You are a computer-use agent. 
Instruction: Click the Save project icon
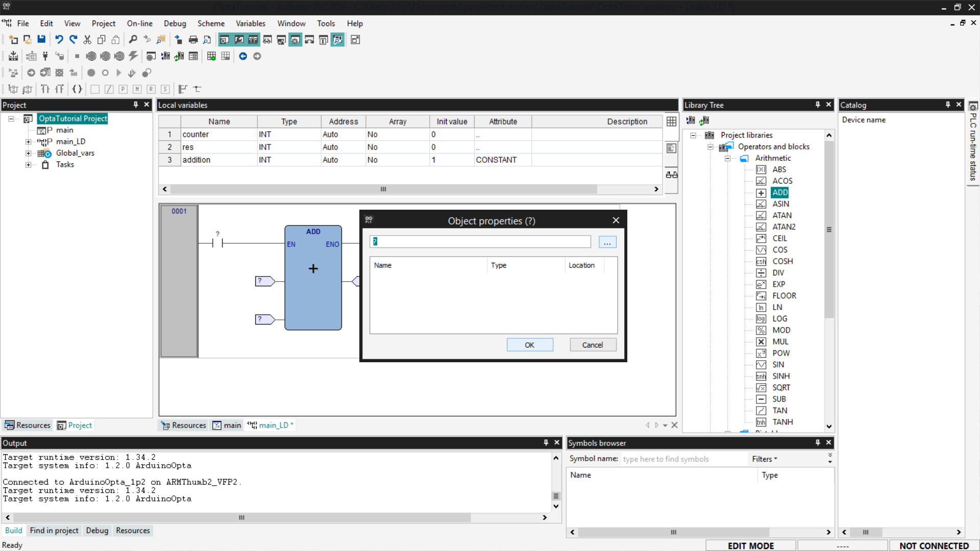pyautogui.click(x=41, y=40)
